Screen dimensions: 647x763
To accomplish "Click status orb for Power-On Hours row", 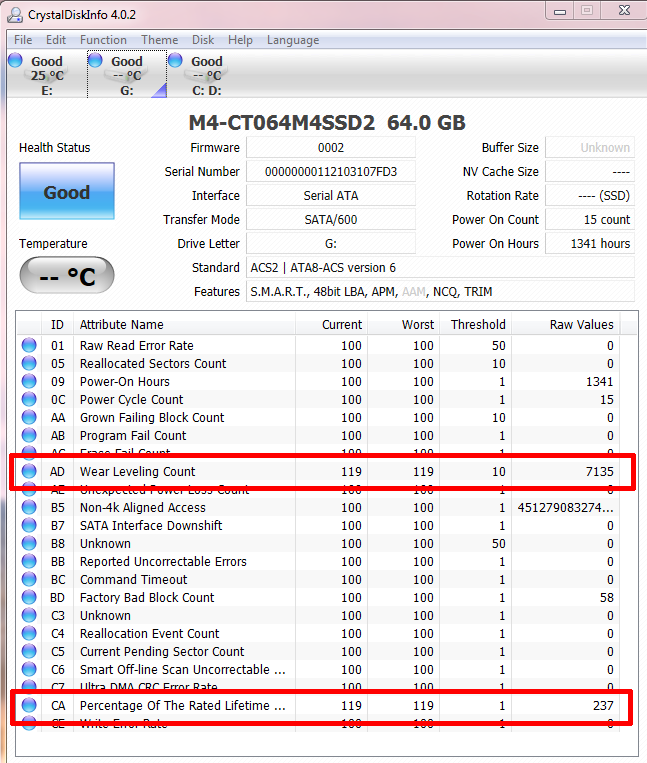I will pos(29,381).
